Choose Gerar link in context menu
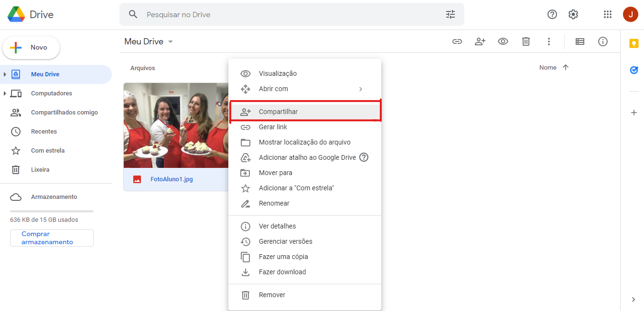Viewport: 644px width, 311px height. coord(305,127)
